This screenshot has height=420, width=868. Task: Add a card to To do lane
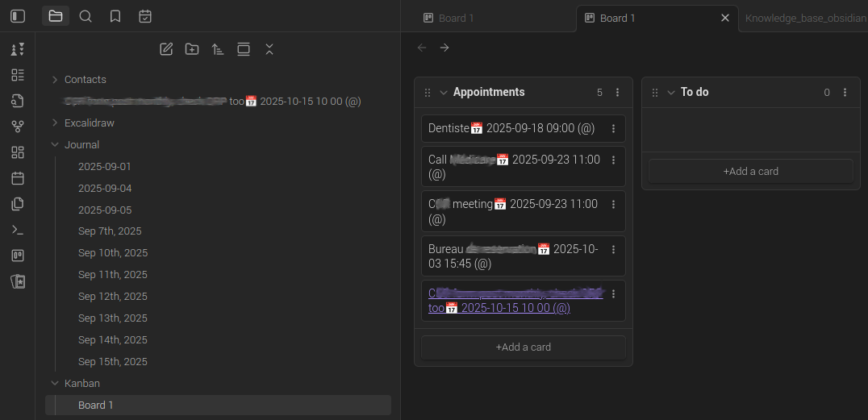750,171
